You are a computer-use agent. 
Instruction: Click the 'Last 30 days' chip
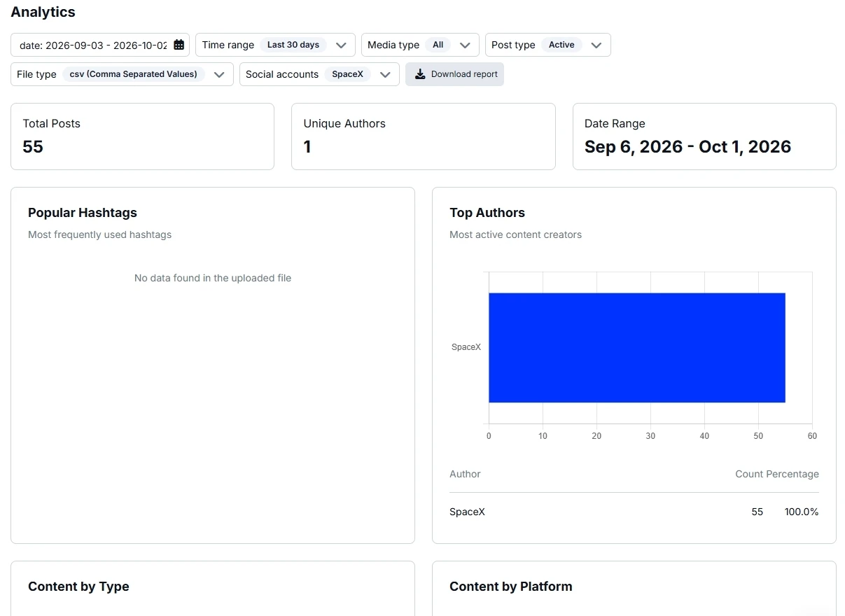pos(293,45)
